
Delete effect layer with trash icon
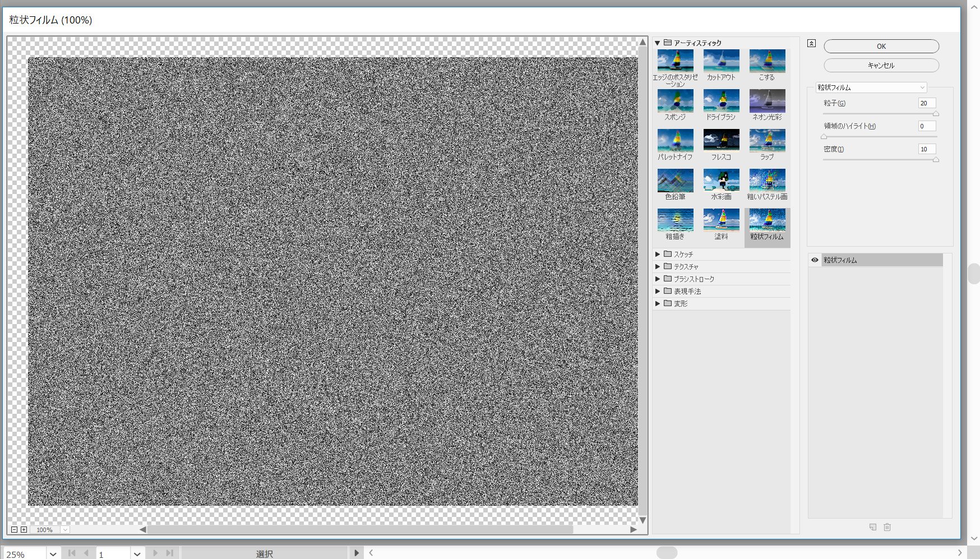(887, 527)
